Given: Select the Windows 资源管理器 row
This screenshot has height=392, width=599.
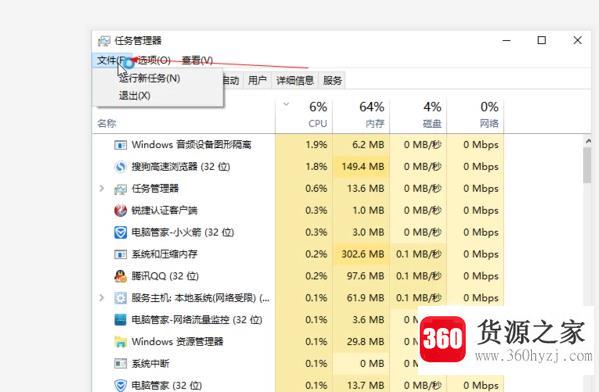Looking at the screenshot, I should (x=298, y=342).
